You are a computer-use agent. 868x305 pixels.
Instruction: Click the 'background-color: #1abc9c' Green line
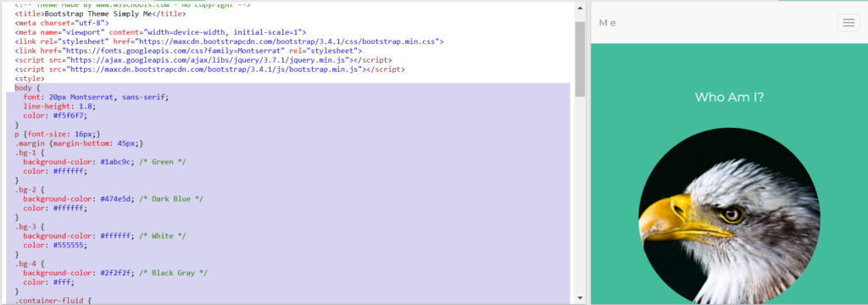[104, 162]
